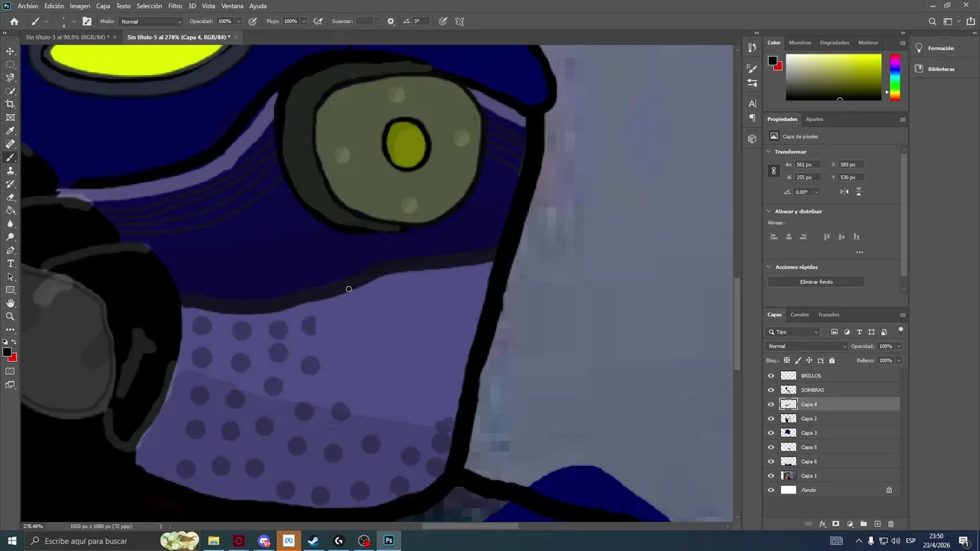Create new adjustment layer
Image resolution: width=980 pixels, height=551 pixels.
[850, 524]
